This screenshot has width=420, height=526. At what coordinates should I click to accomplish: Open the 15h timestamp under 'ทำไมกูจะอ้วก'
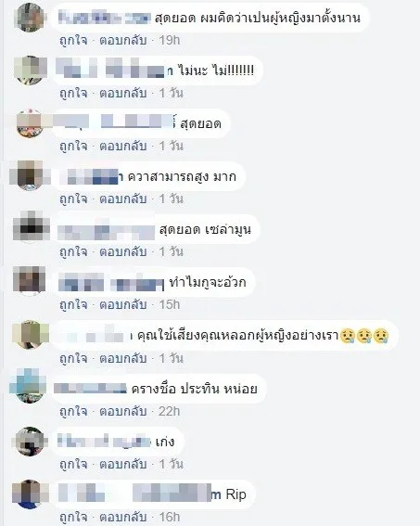click(x=170, y=304)
